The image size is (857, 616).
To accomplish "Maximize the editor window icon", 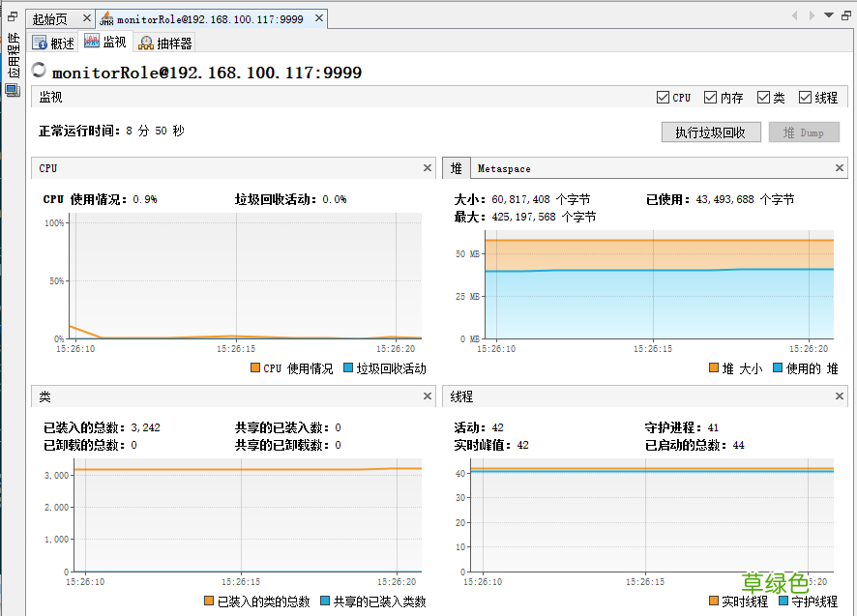I will coord(845,15).
